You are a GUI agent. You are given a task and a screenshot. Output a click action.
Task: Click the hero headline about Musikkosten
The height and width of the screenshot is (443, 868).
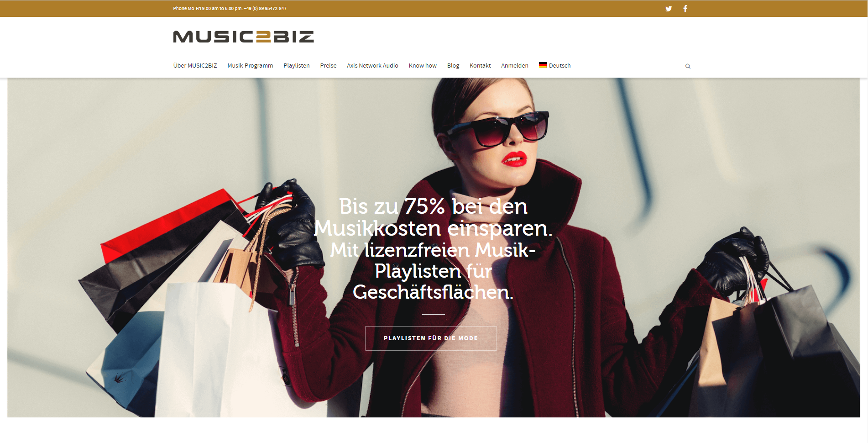433,249
